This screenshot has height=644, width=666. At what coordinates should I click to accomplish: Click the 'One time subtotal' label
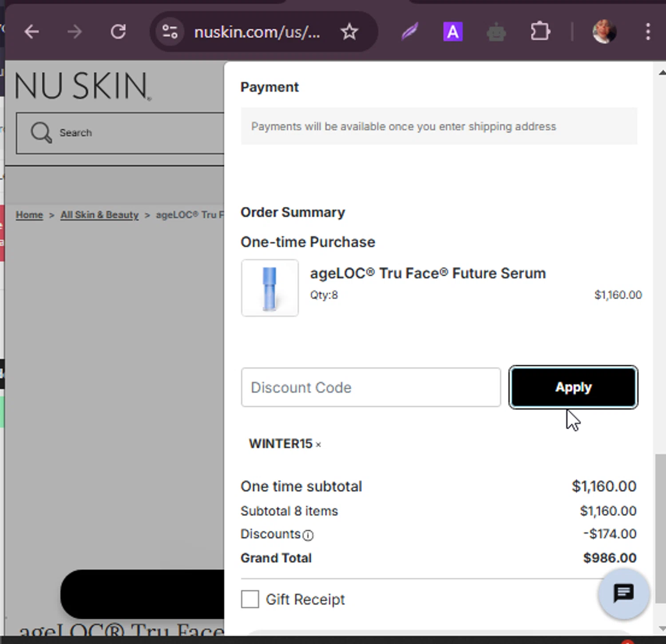301,486
